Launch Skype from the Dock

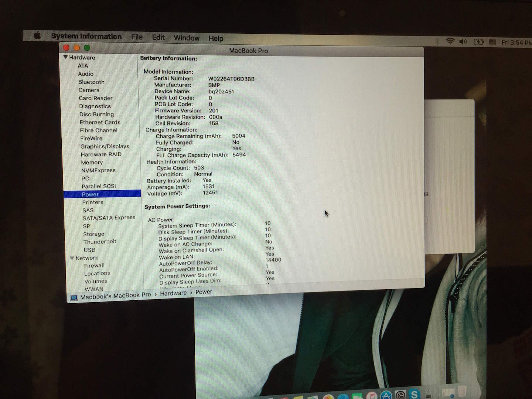pyautogui.click(x=414, y=394)
